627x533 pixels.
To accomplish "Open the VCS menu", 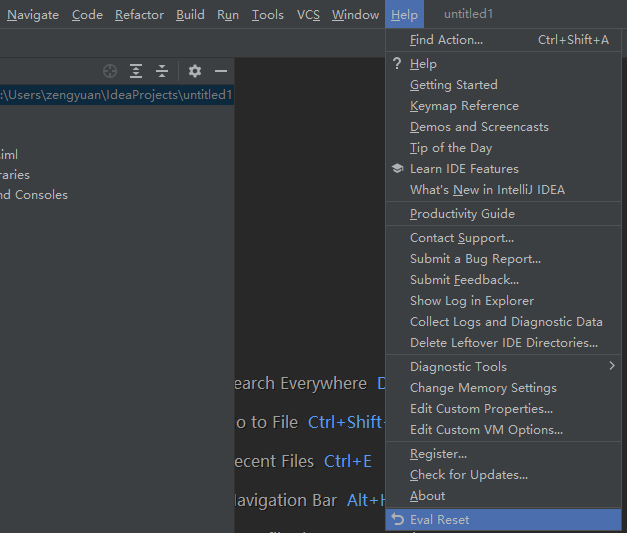I will click(308, 15).
